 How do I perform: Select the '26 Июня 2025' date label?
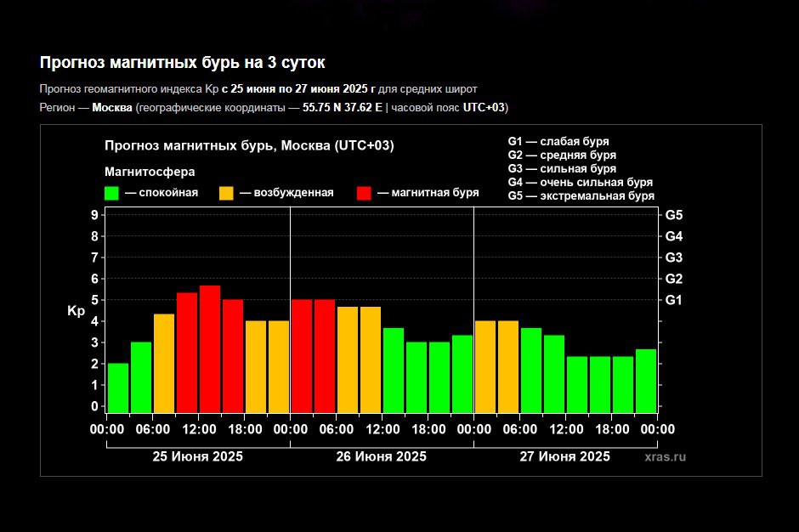click(x=381, y=456)
